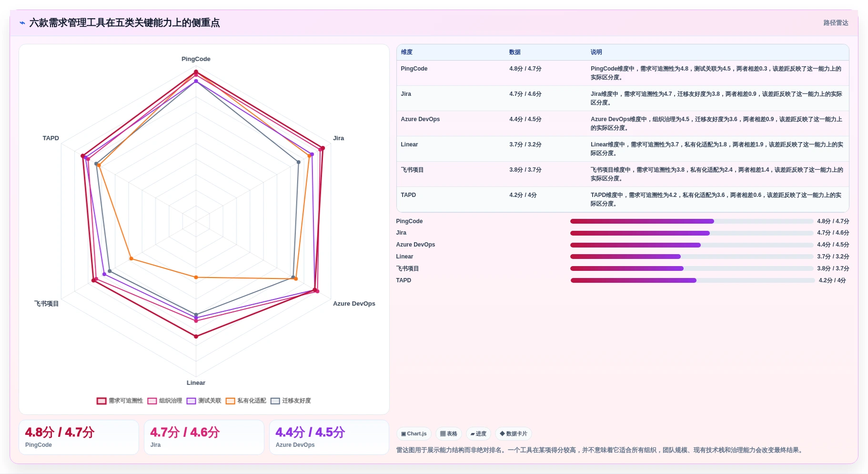Click the radar chart footnote text

(600, 450)
